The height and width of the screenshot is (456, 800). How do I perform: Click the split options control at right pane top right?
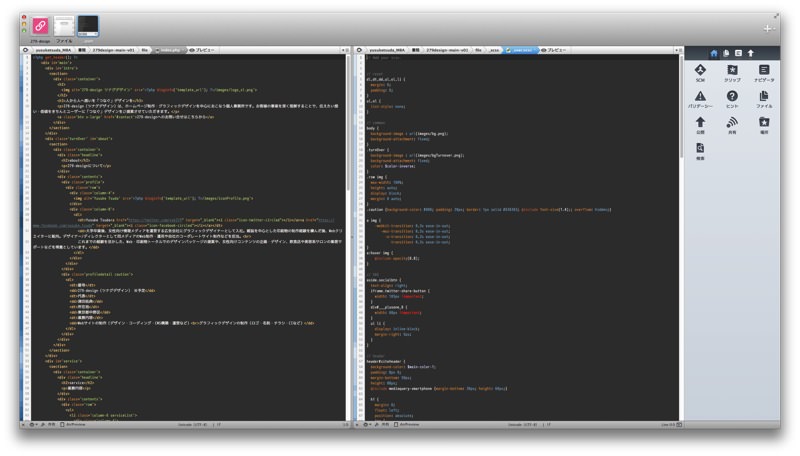pyautogui.click(x=678, y=50)
